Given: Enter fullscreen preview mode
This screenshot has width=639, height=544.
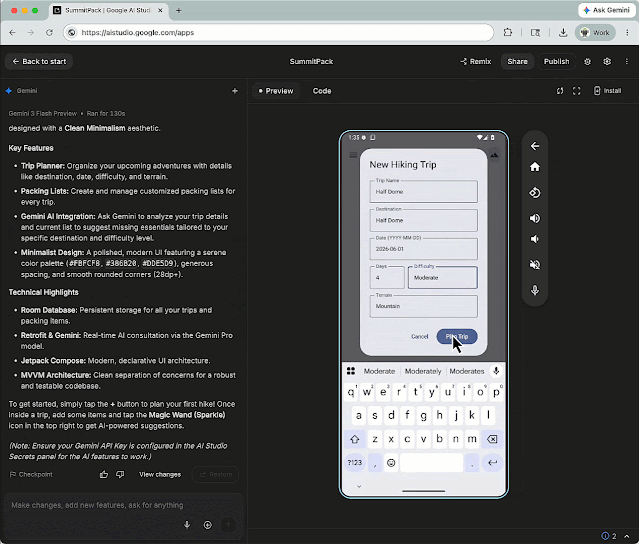Looking at the screenshot, I should point(576,91).
